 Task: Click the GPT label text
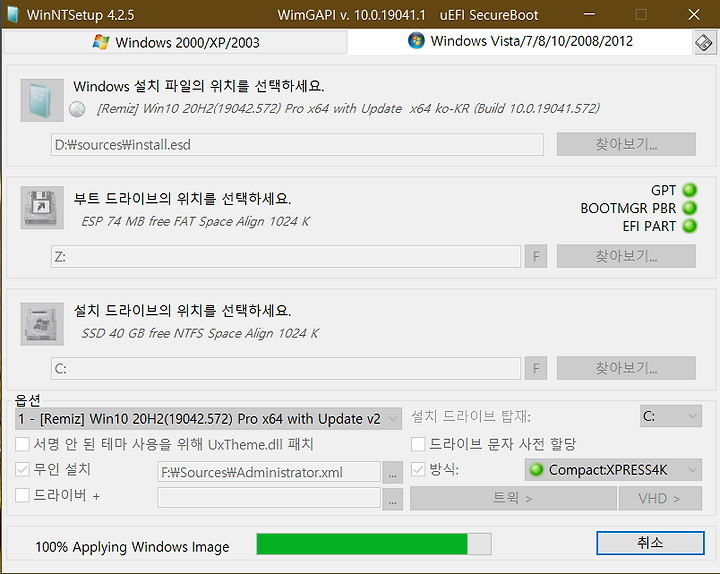664,190
